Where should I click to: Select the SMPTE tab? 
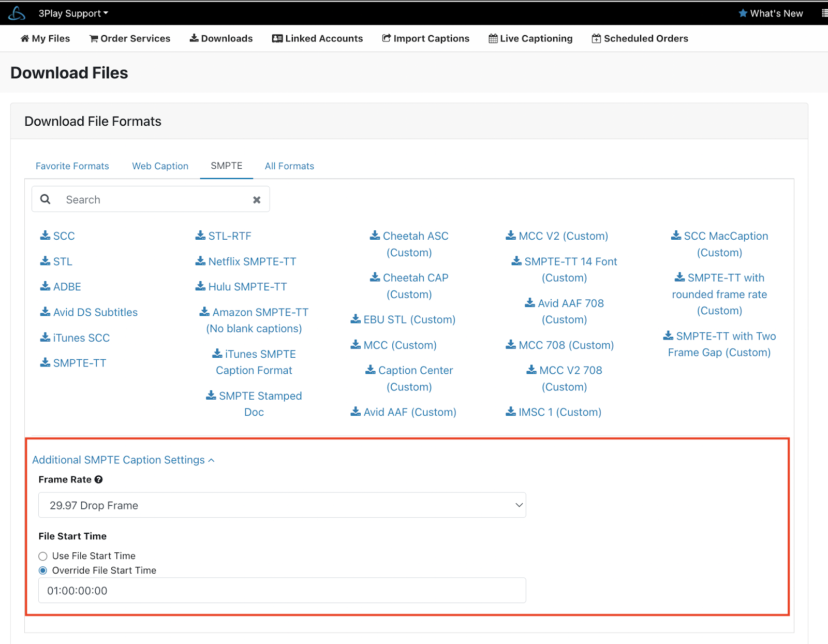click(227, 166)
